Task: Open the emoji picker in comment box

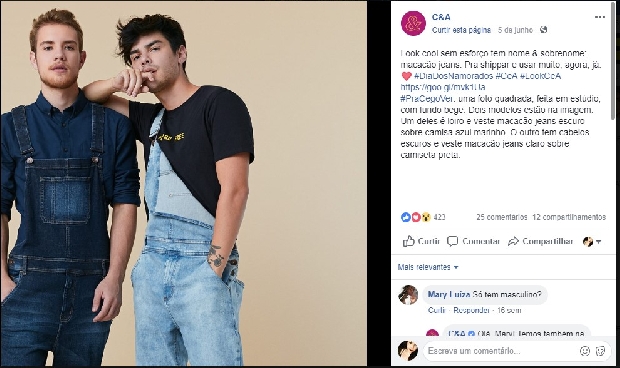Action: pyautogui.click(x=584, y=351)
